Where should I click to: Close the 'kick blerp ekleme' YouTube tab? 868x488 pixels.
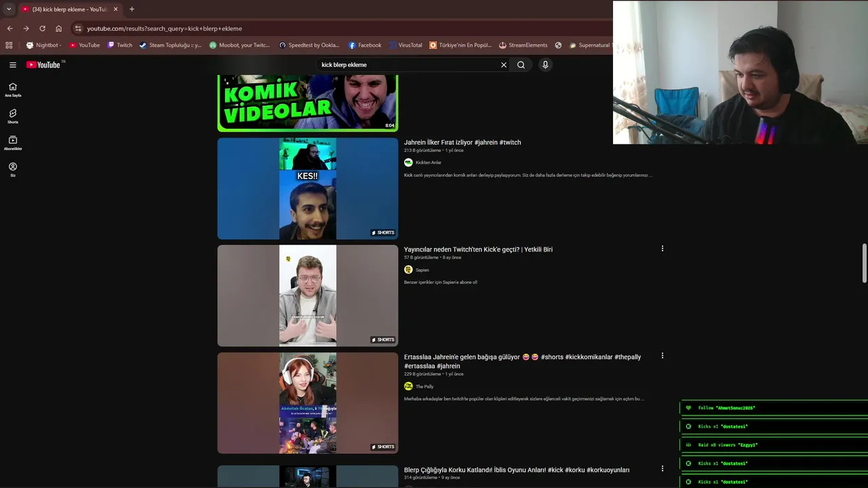(x=115, y=9)
